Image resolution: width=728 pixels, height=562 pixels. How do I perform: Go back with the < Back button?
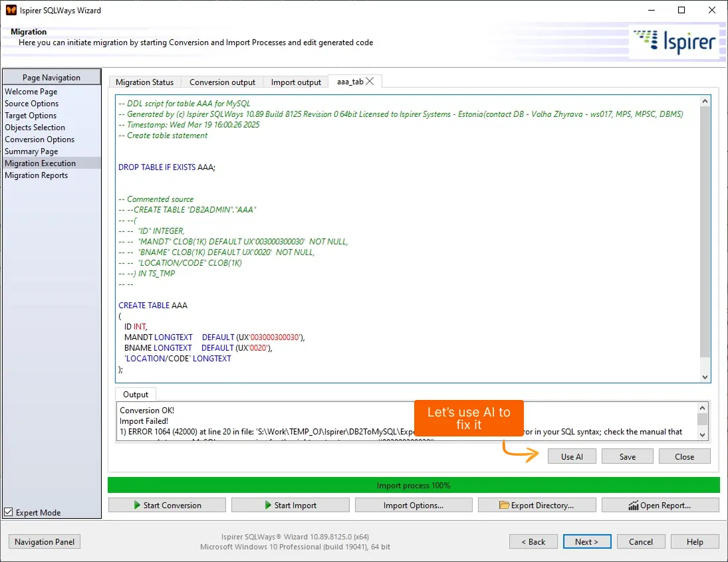533,541
